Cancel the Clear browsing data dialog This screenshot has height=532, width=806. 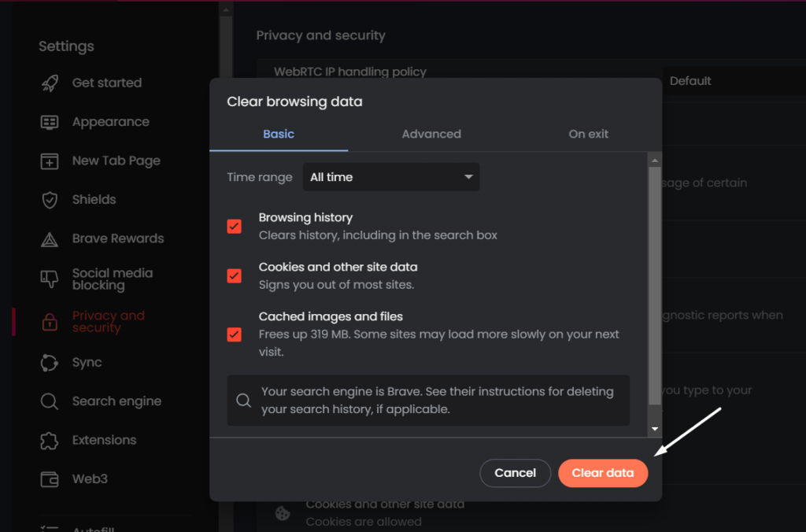tap(515, 473)
